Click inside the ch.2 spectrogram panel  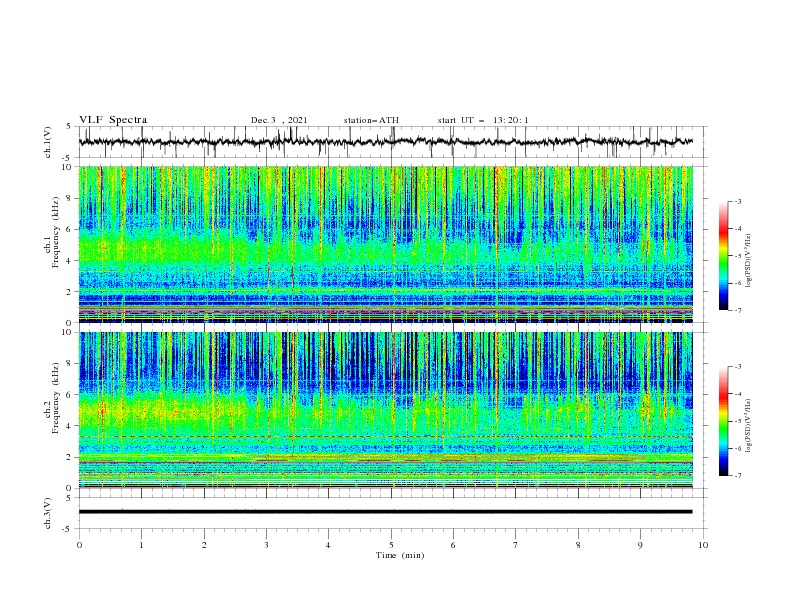pyautogui.click(x=385, y=410)
